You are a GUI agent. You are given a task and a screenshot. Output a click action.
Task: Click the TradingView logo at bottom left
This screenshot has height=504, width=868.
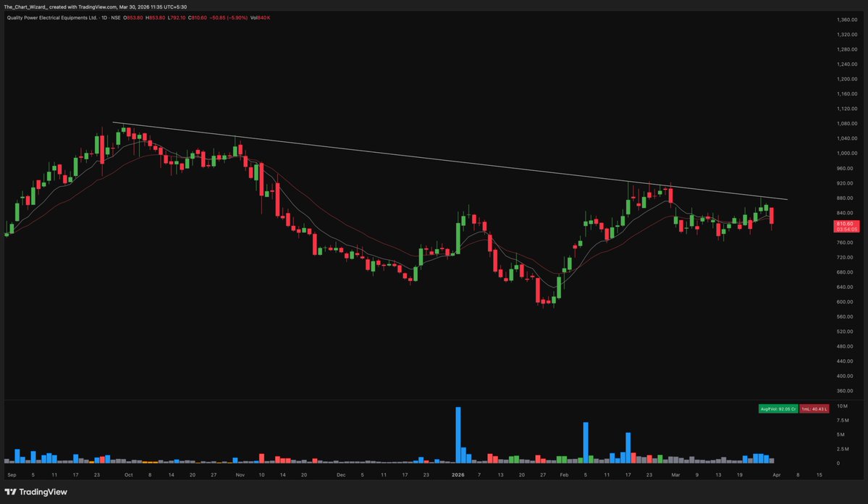tap(36, 492)
